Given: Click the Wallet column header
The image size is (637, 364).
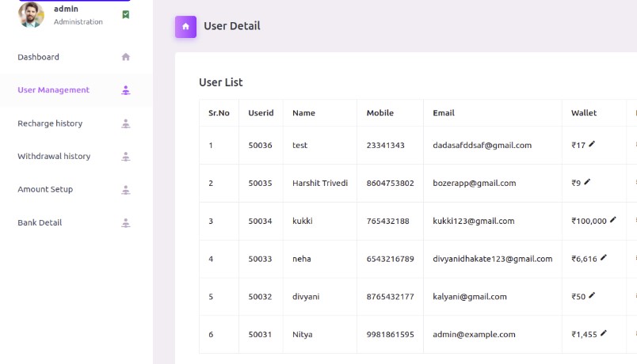Looking at the screenshot, I should 584,113.
